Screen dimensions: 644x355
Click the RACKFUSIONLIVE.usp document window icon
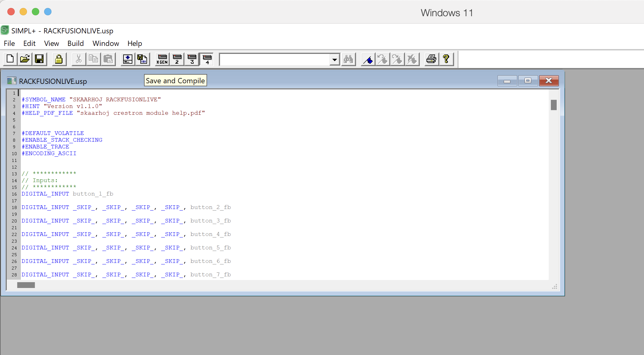12,81
